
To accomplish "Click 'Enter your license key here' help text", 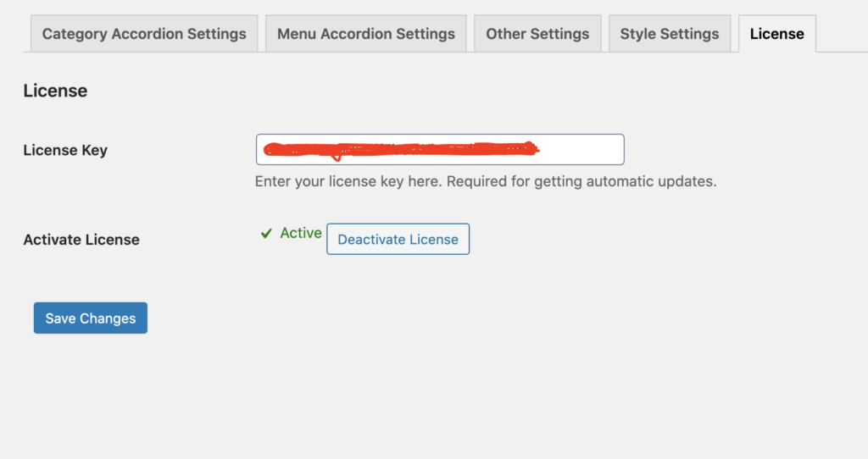I will (486, 181).
